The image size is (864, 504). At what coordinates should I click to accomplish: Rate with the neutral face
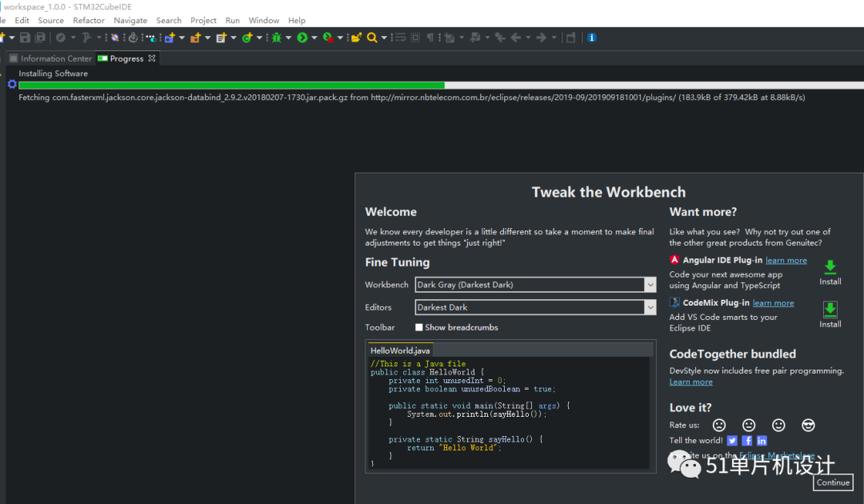pyautogui.click(x=749, y=425)
